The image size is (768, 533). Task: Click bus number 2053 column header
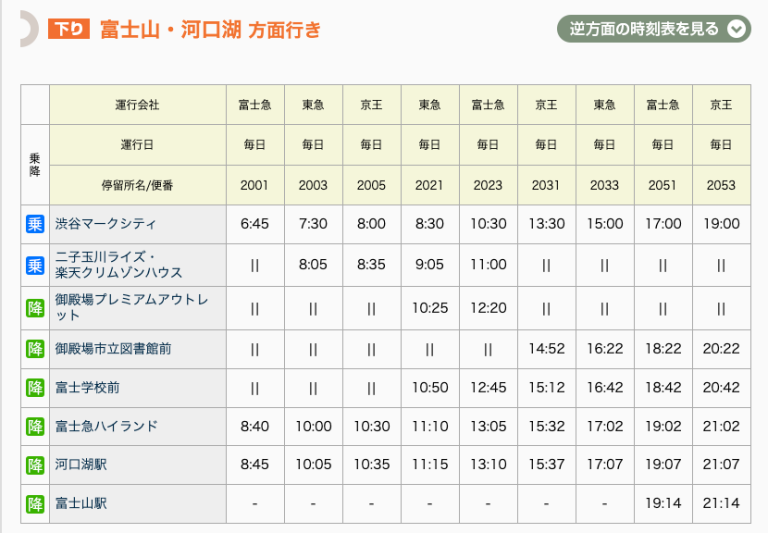720,185
